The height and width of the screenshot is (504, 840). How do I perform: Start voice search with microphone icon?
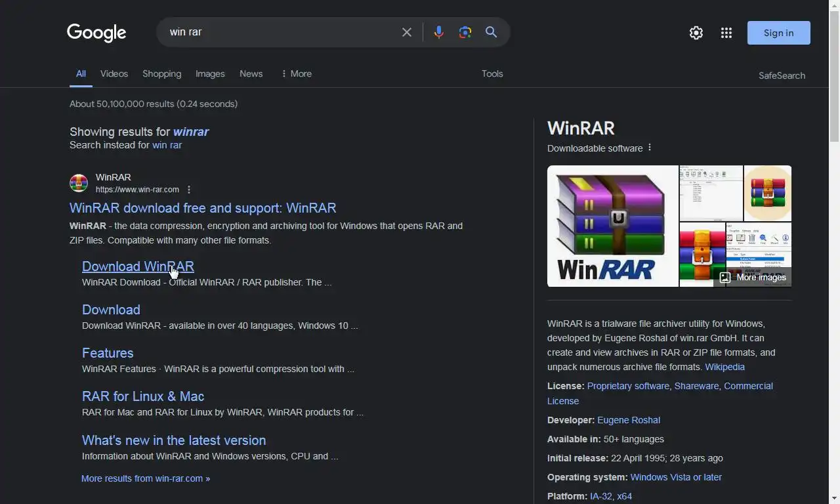[x=438, y=32]
